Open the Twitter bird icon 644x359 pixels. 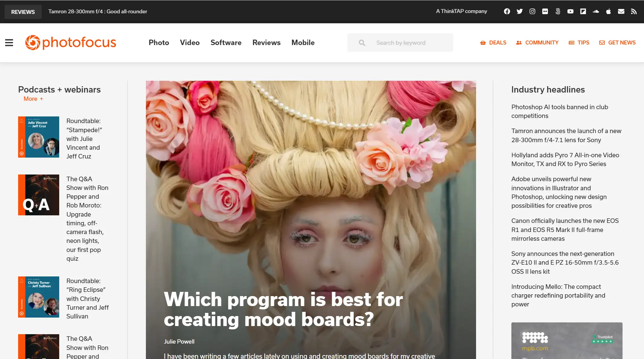click(520, 11)
